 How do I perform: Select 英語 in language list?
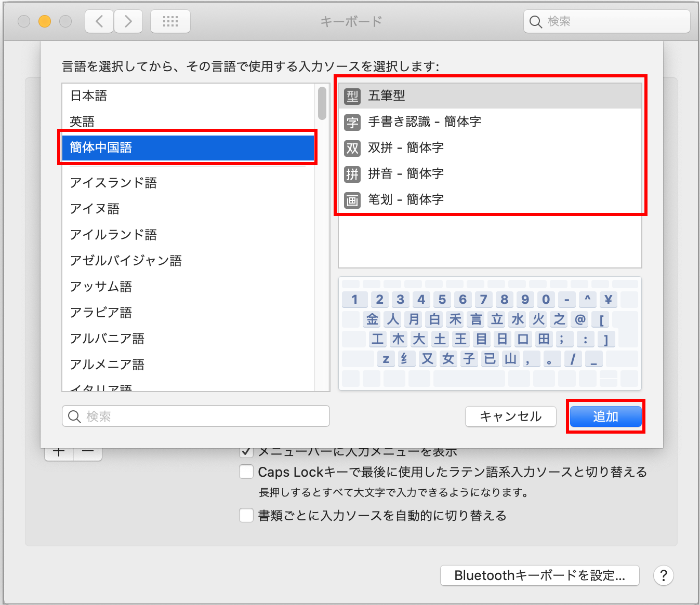(188, 122)
